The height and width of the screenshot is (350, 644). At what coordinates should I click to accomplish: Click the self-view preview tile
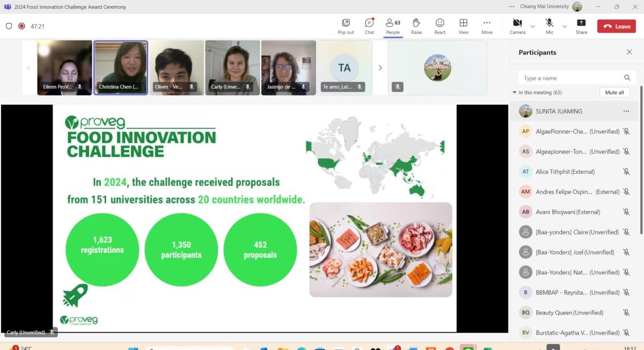437,68
